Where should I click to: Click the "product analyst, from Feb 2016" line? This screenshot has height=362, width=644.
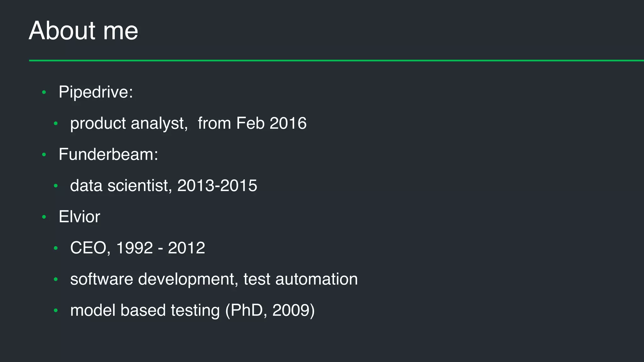pos(188,123)
